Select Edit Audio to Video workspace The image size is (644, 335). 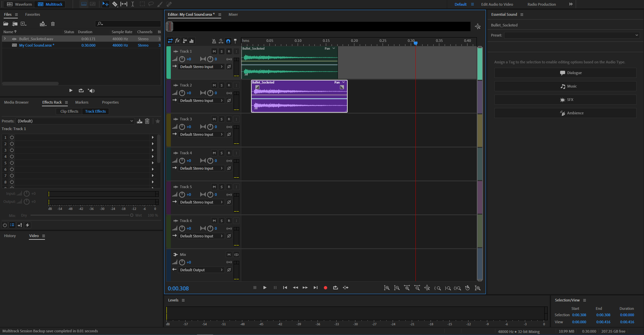click(497, 4)
